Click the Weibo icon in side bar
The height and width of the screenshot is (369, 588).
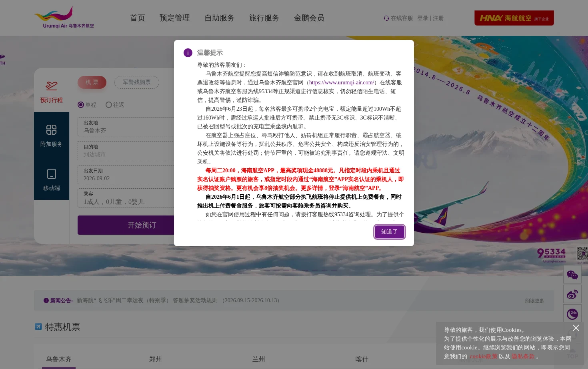tap(572, 294)
